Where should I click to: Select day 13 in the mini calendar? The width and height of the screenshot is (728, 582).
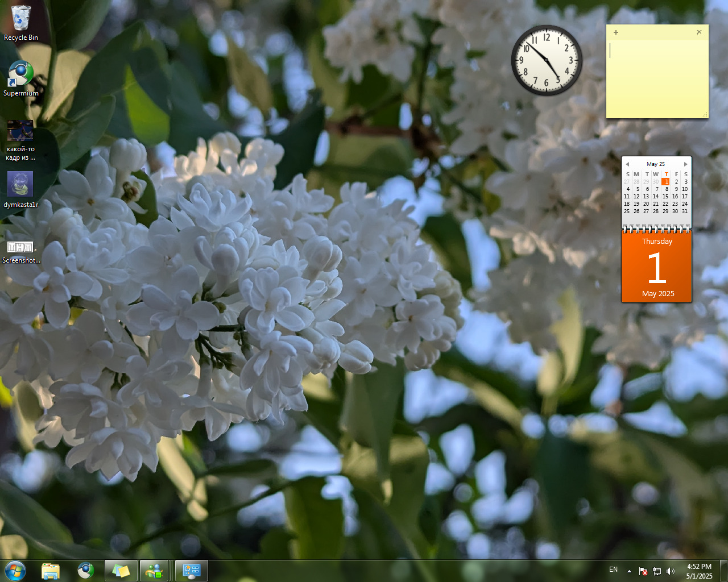(646, 197)
